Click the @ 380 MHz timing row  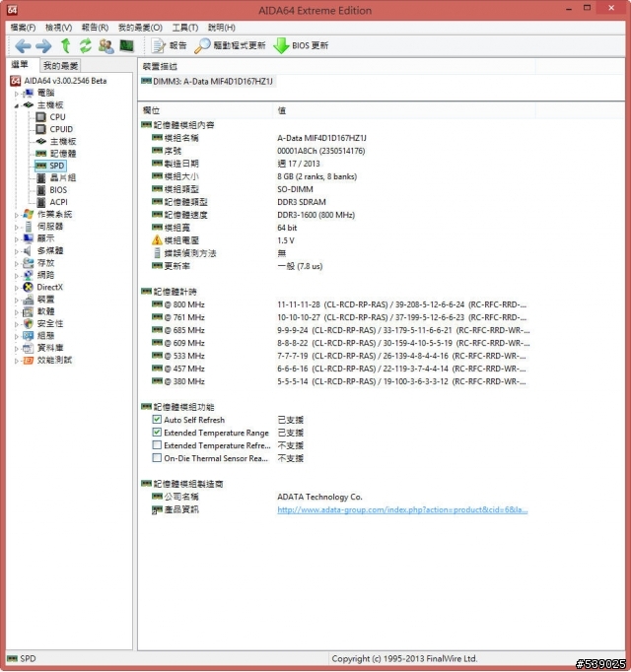point(339,381)
